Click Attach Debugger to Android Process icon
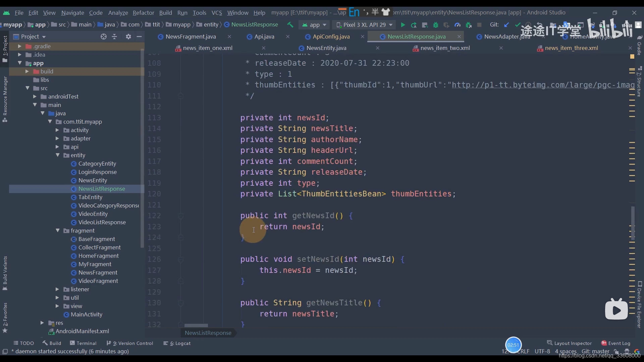This screenshot has height=362, width=644. click(469, 25)
